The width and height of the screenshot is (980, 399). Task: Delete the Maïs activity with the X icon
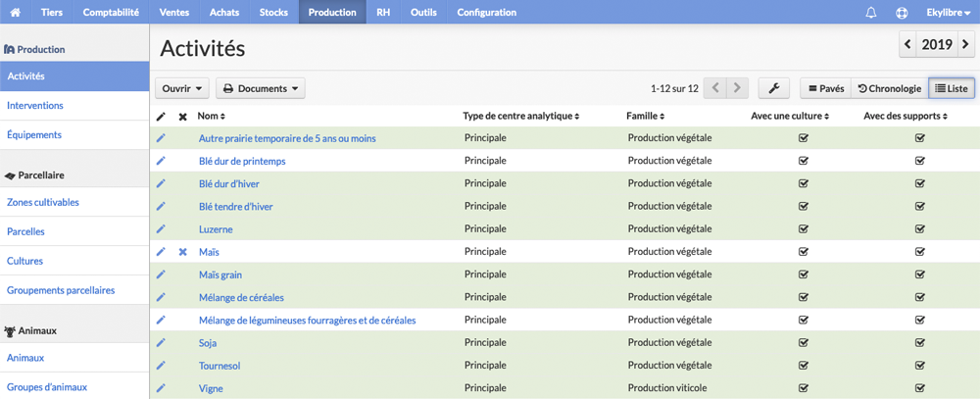coord(182,252)
